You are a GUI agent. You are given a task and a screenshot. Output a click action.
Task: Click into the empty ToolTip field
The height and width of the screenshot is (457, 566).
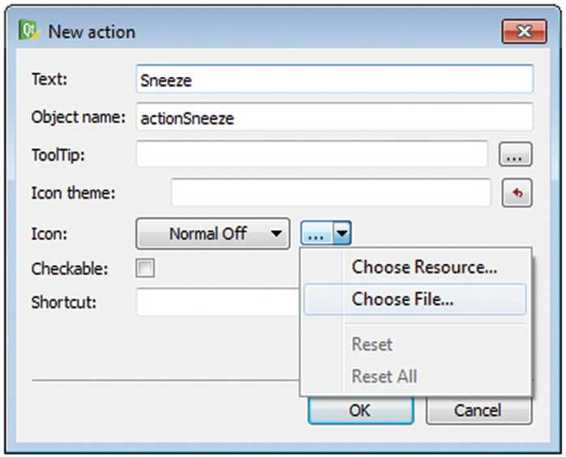[x=313, y=154]
